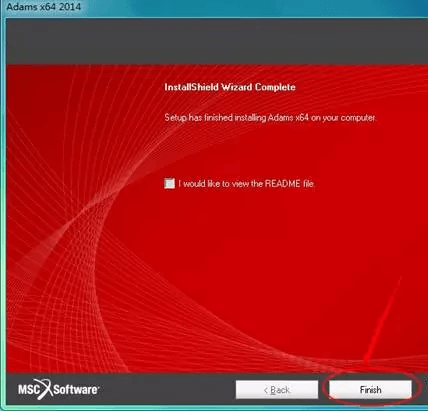This screenshot has height=411, width=428.
Task: Click the red arrow pointing to Finish
Action: (x=383, y=320)
